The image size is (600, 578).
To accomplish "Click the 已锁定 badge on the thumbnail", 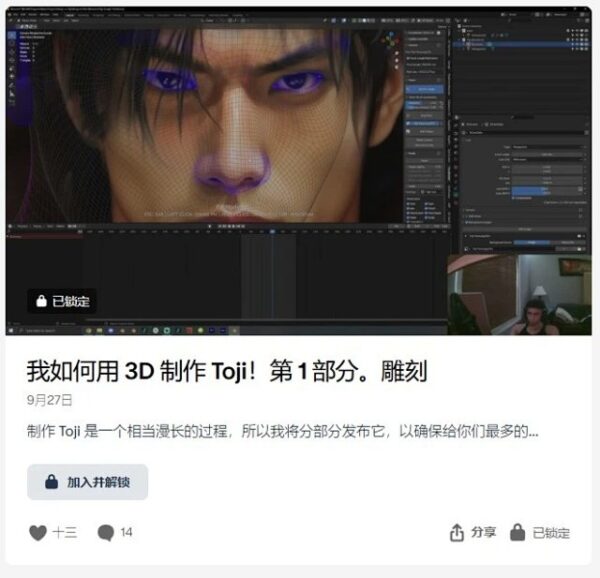I will (62, 301).
